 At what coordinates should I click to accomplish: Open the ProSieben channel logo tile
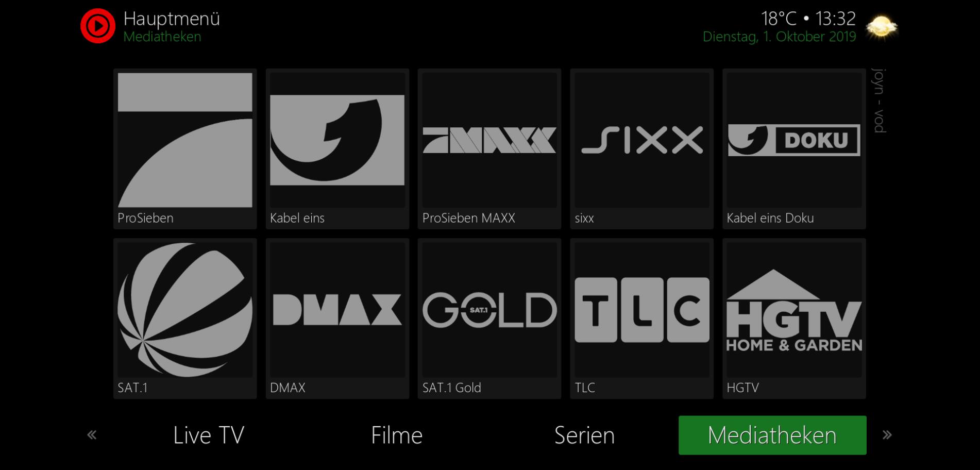tap(185, 140)
